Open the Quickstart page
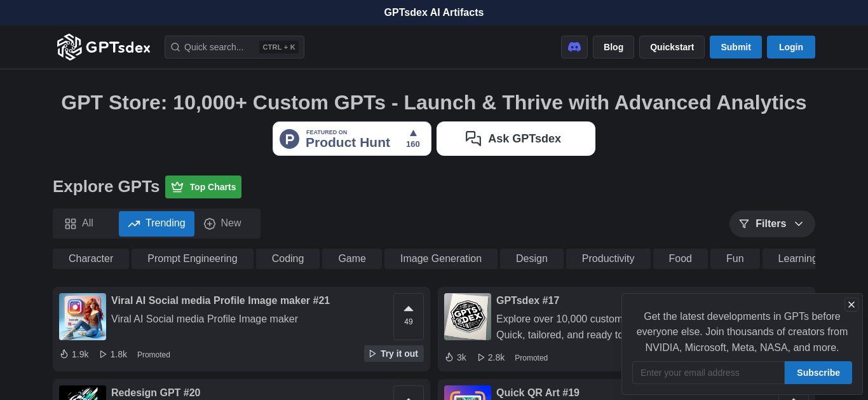The image size is (868, 400). (x=672, y=47)
